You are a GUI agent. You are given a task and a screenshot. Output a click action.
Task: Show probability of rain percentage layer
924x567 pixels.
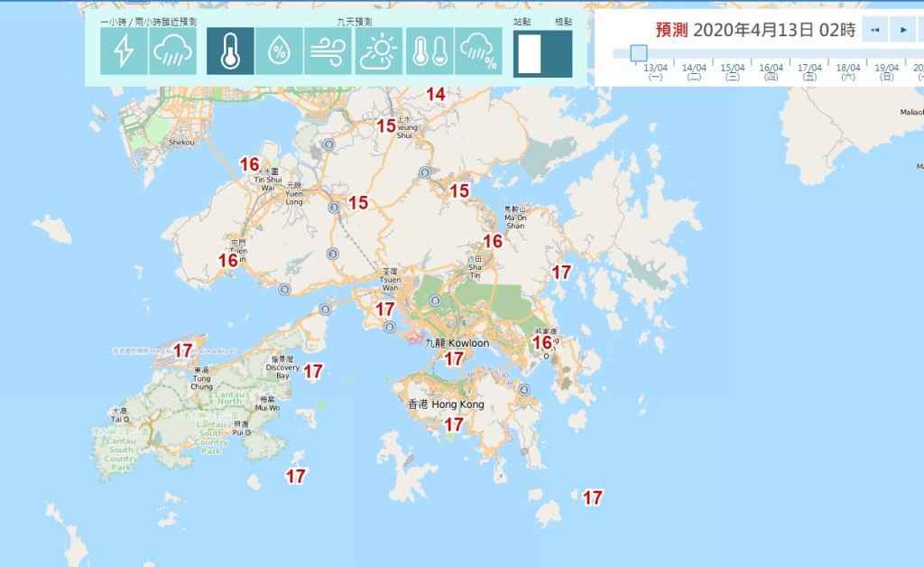478,51
